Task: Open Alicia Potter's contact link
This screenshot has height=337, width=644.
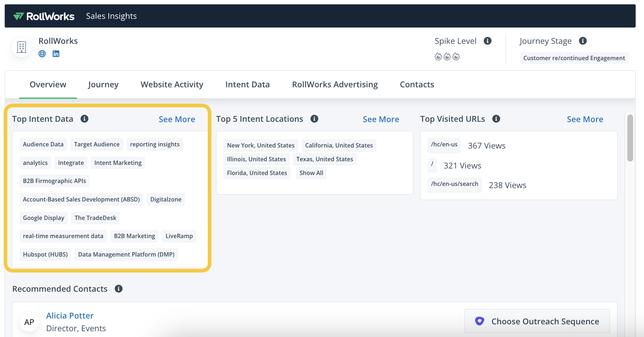Action: [70, 316]
